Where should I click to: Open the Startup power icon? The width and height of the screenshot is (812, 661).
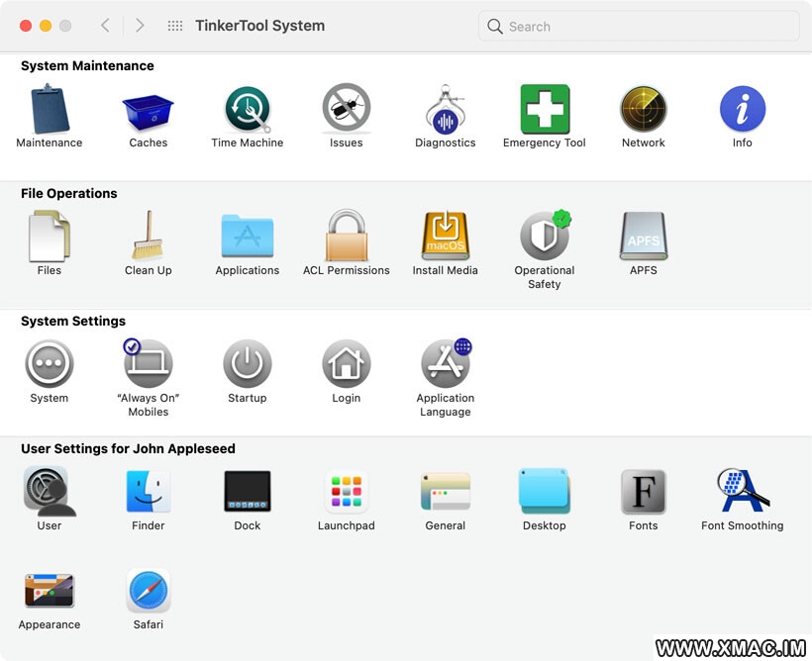248,364
